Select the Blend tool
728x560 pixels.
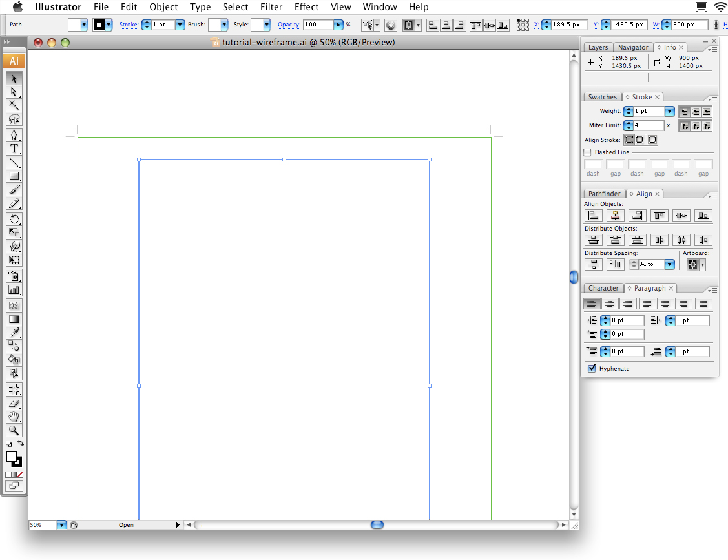(14, 346)
